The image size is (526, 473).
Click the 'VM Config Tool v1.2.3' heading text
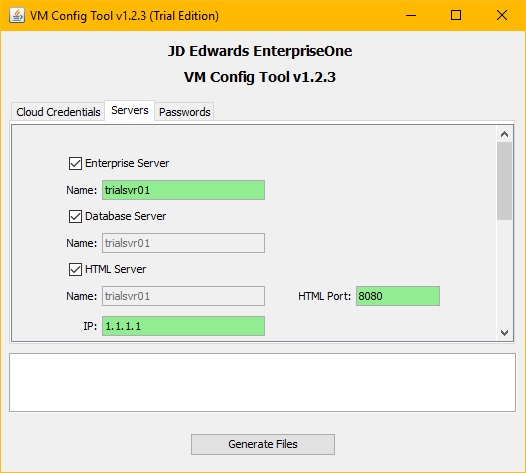pos(260,77)
